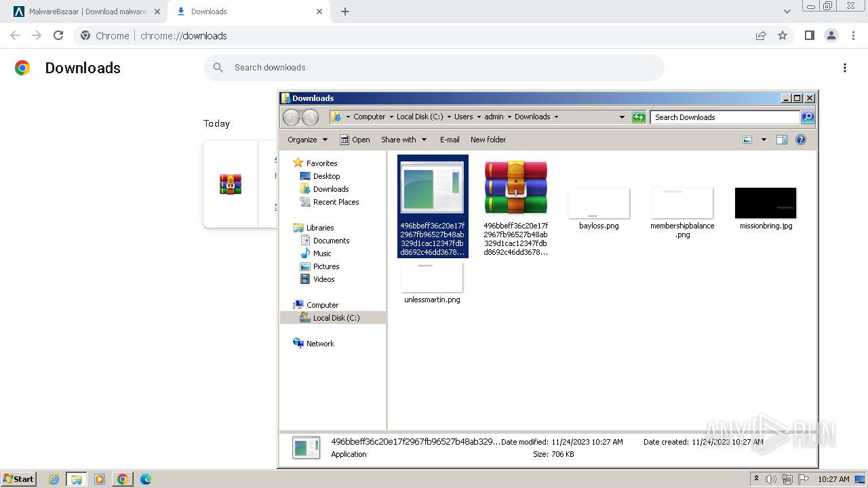868x488 pixels.
Task: Open the Chrome tab search chevron
Action: (x=787, y=12)
